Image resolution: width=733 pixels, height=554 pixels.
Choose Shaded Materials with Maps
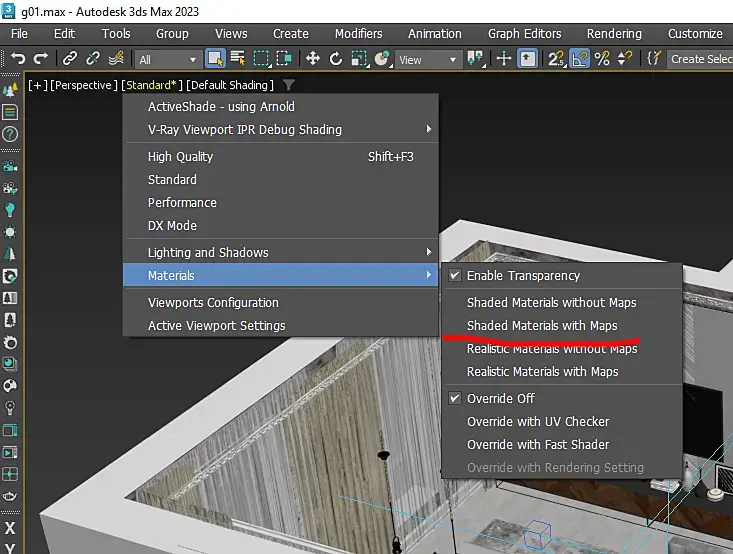[561, 325]
